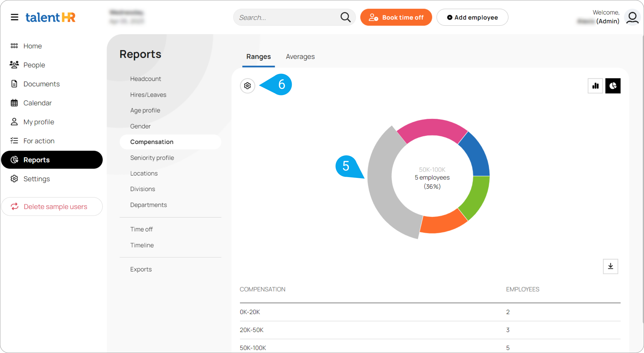Click the COMPENSATION column header
The width and height of the screenshot is (644, 353).
pos(262,289)
